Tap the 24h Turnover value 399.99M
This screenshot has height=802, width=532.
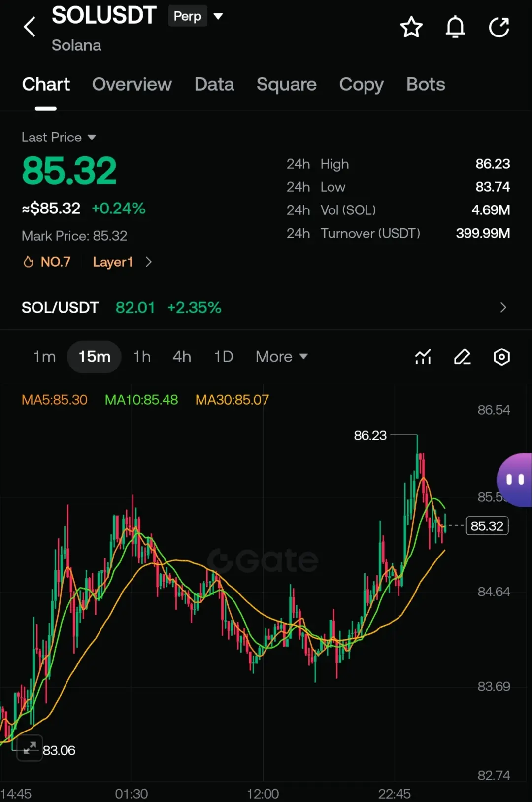(483, 233)
